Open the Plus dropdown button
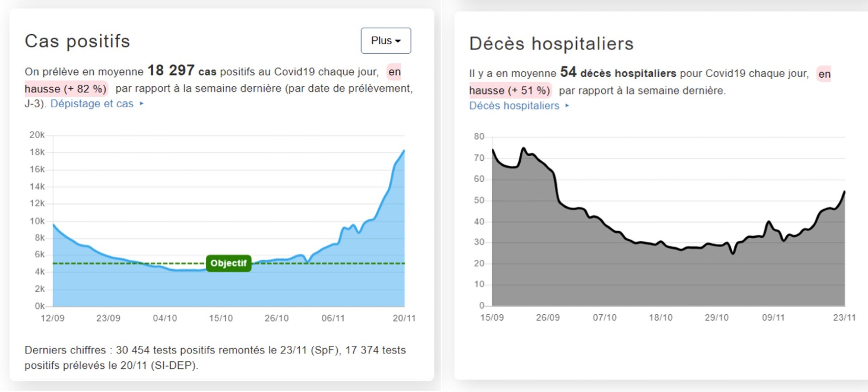 (x=386, y=41)
